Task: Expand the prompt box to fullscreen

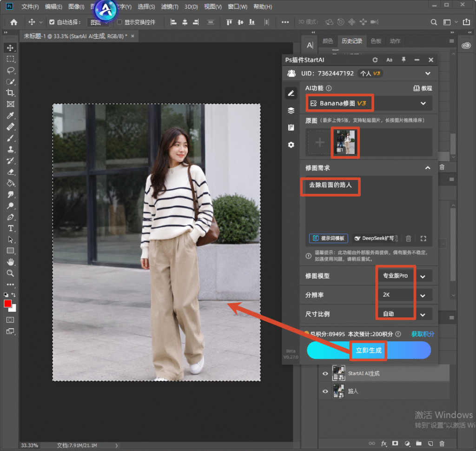Action: (x=423, y=239)
